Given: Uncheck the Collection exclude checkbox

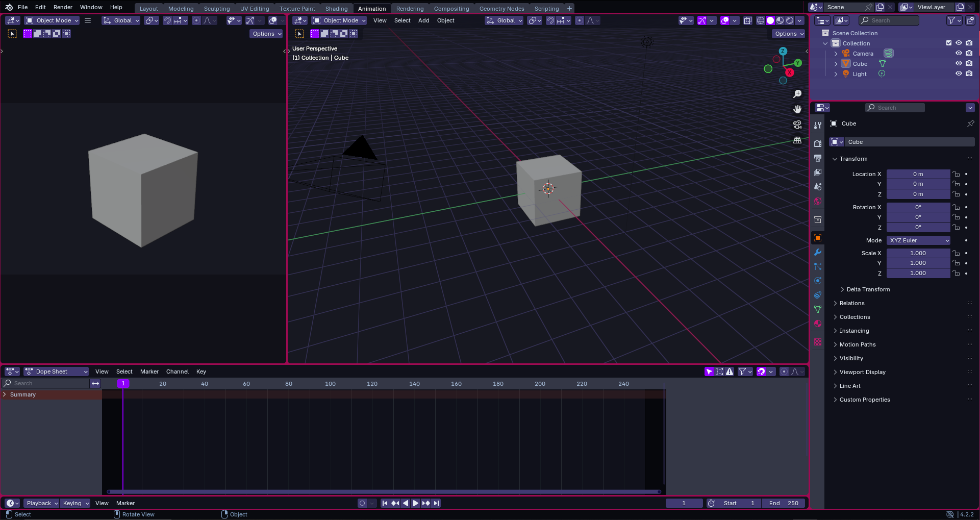Looking at the screenshot, I should 949,43.
